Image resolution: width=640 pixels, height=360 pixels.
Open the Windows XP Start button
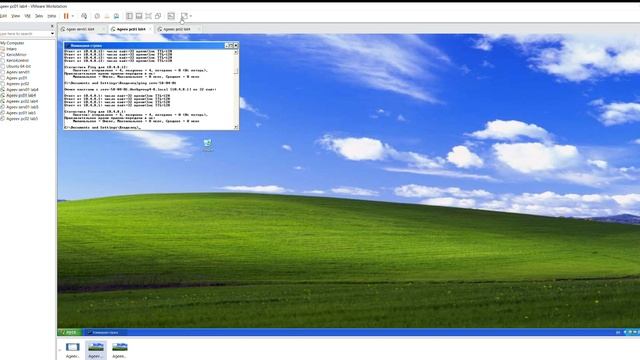coord(70,332)
